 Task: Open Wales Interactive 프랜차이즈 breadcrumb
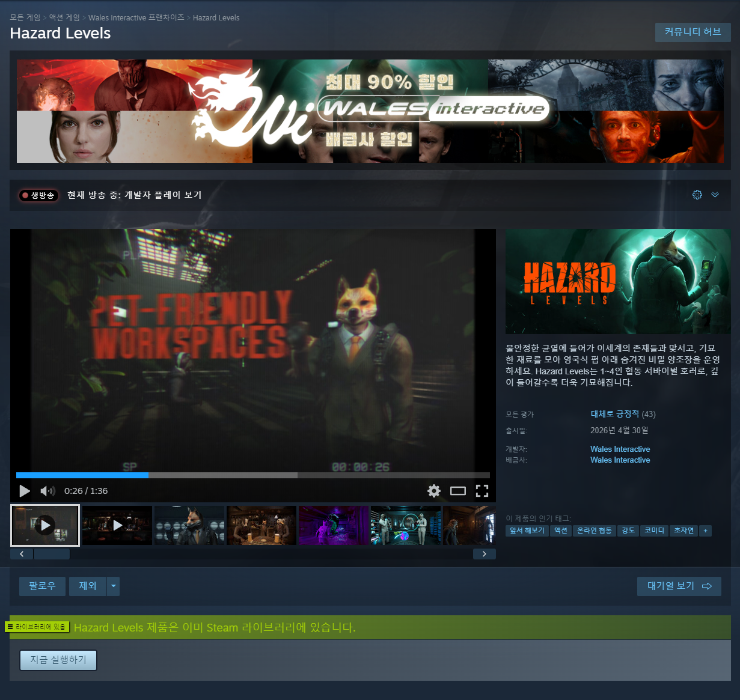(136, 17)
